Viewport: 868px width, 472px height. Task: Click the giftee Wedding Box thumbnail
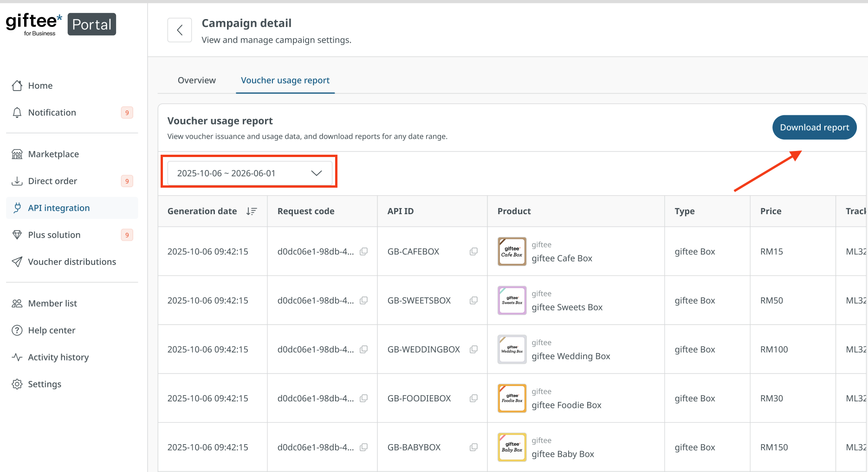pyautogui.click(x=512, y=349)
